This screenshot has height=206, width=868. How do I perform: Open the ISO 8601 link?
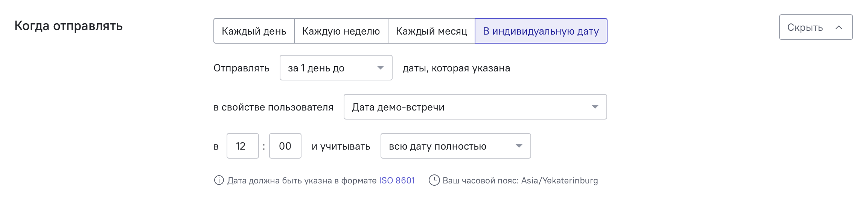(x=397, y=180)
